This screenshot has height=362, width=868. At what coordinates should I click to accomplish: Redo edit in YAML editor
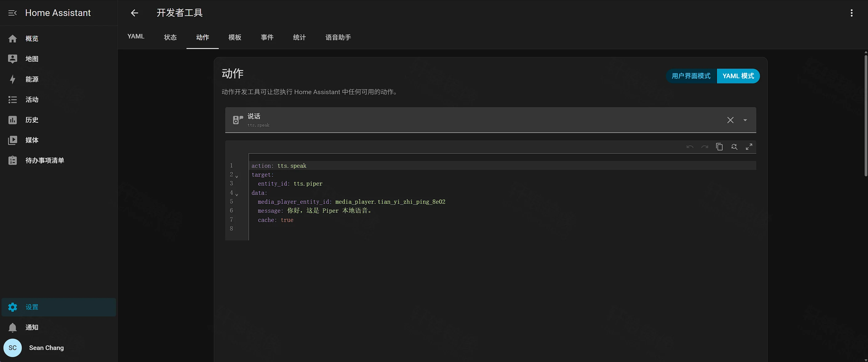tap(705, 147)
